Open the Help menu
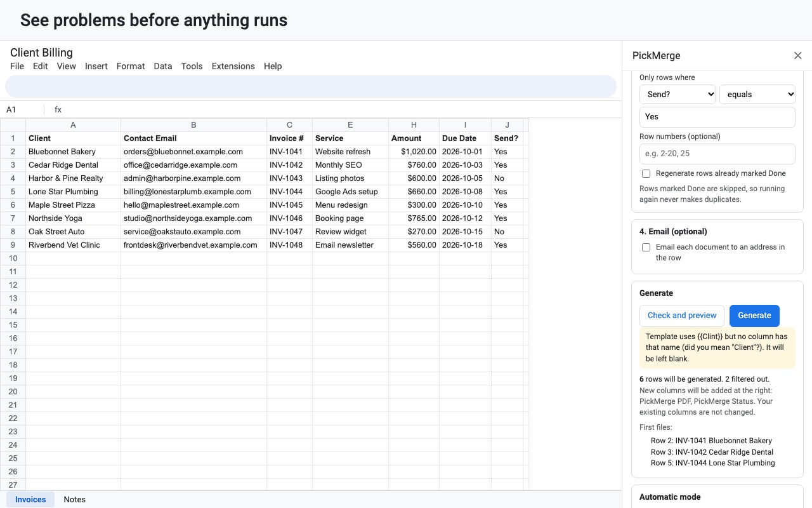812x508 pixels. point(273,66)
